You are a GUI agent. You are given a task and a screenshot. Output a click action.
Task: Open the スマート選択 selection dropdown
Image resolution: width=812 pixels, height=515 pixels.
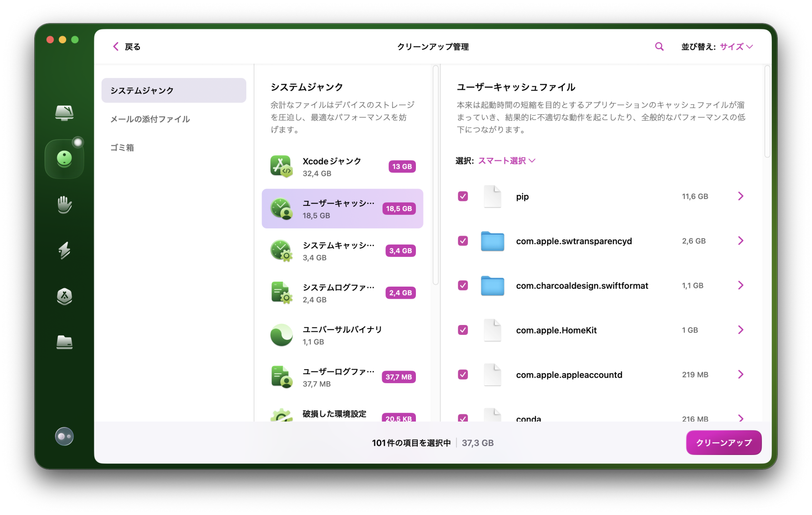[507, 161]
